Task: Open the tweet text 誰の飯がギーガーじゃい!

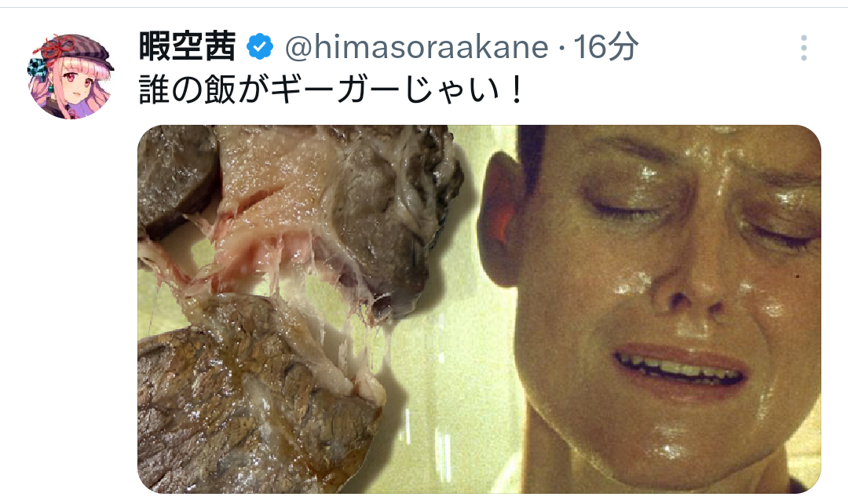Action: [x=331, y=89]
